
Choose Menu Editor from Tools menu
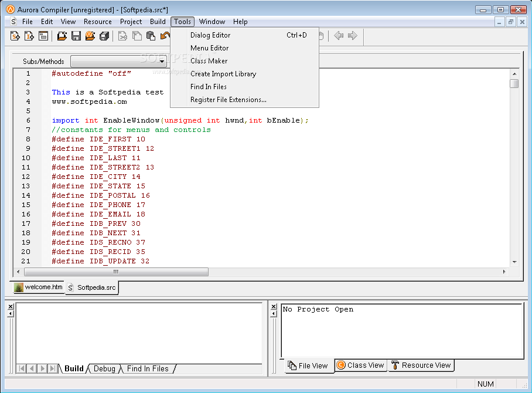[245, 48]
